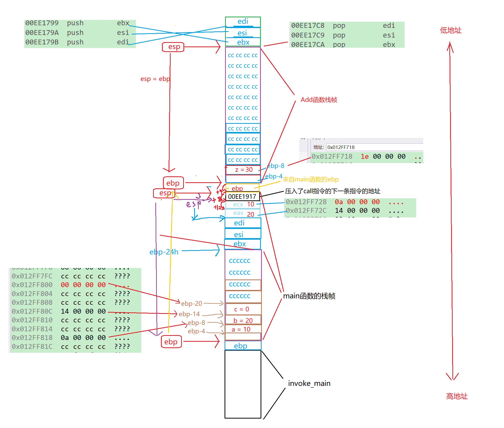Click the "来自main函数的ebp" yellow label
Viewport: 504px width, 428px height.
point(311,179)
